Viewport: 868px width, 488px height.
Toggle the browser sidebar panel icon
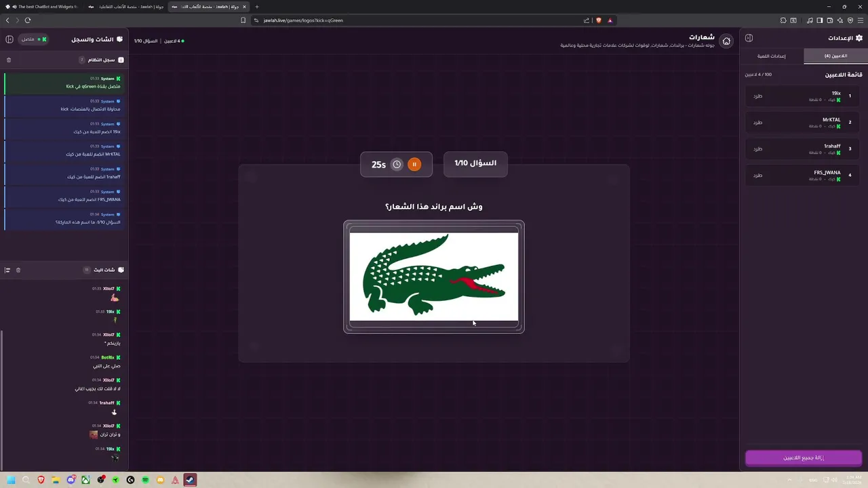[x=820, y=20]
